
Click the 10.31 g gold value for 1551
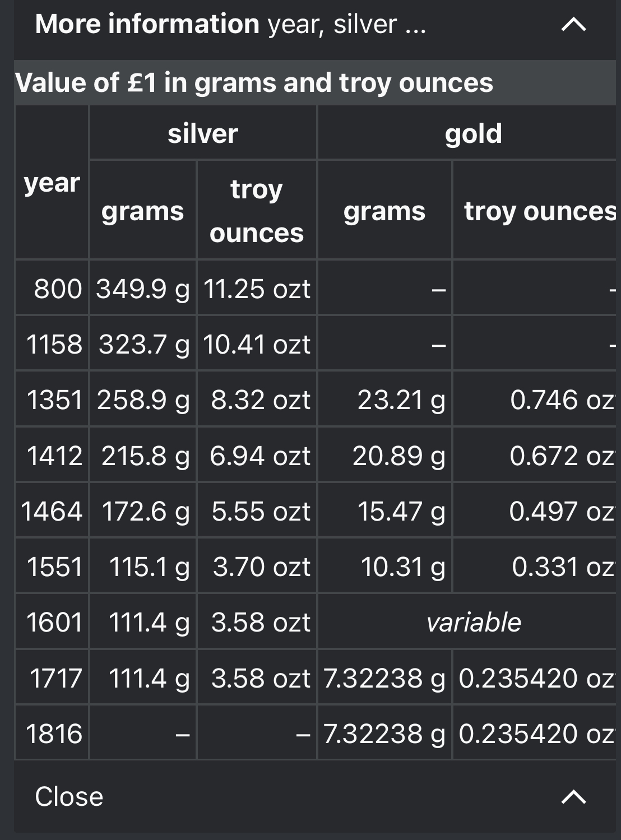tap(402, 567)
